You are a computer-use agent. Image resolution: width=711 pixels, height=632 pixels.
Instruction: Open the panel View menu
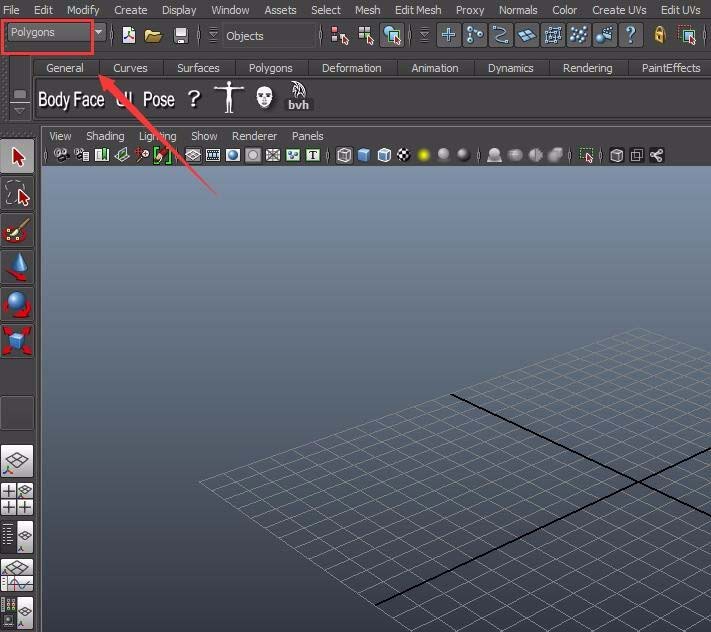click(60, 136)
